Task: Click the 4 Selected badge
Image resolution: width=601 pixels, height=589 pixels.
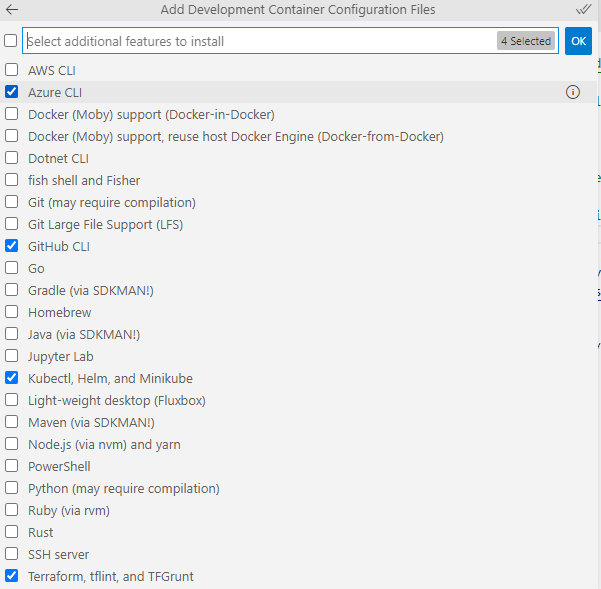Action: point(525,41)
